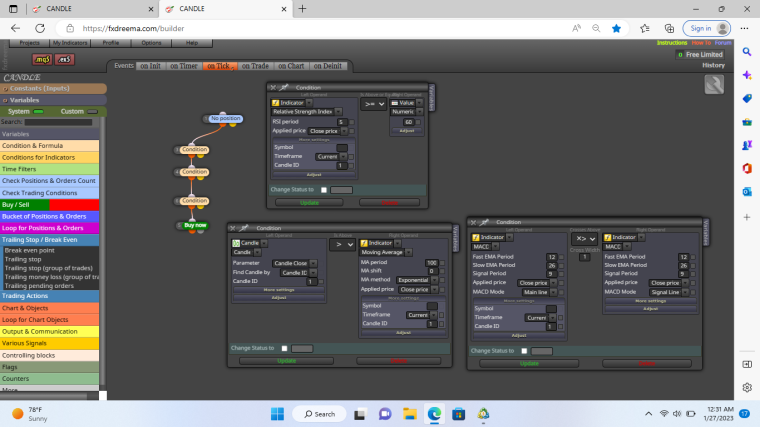This screenshot has width=760, height=427.
Task: Click pin icon on Candle Condition panel
Action: (x=244, y=228)
